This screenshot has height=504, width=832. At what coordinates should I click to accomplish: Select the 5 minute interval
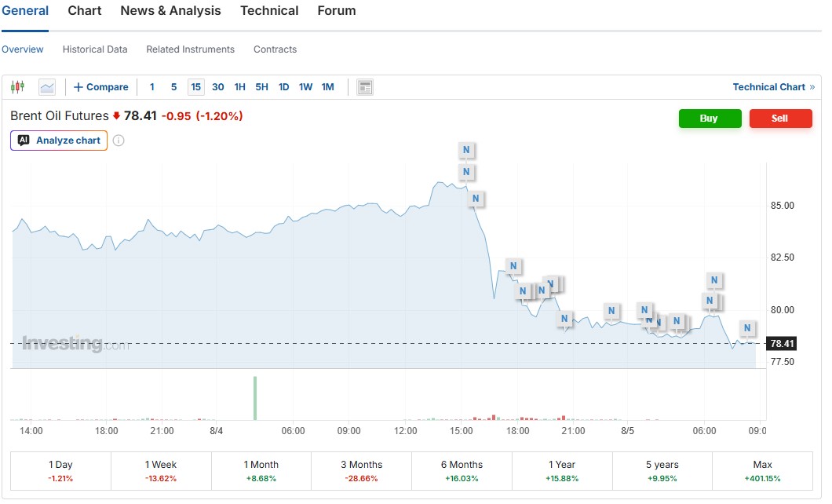tap(173, 87)
